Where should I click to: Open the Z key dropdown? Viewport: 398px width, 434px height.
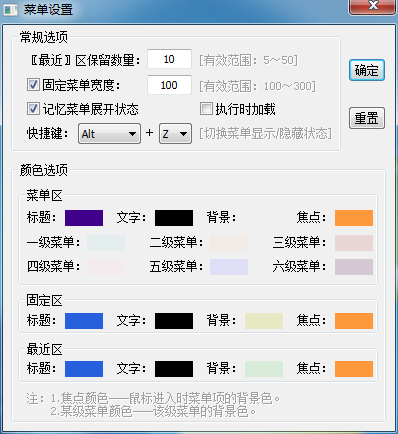(x=175, y=134)
